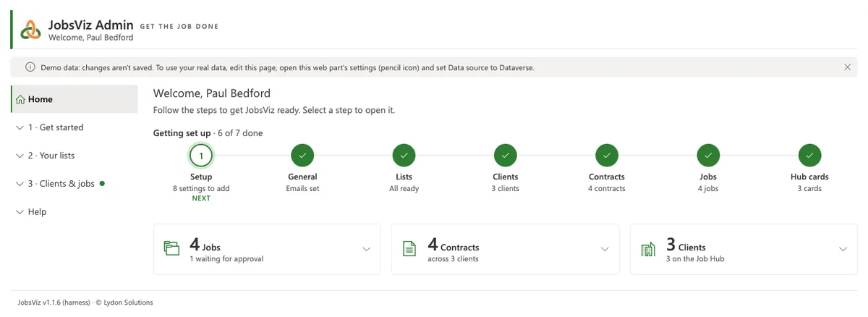Click the building icon on Clients card

coord(648,248)
